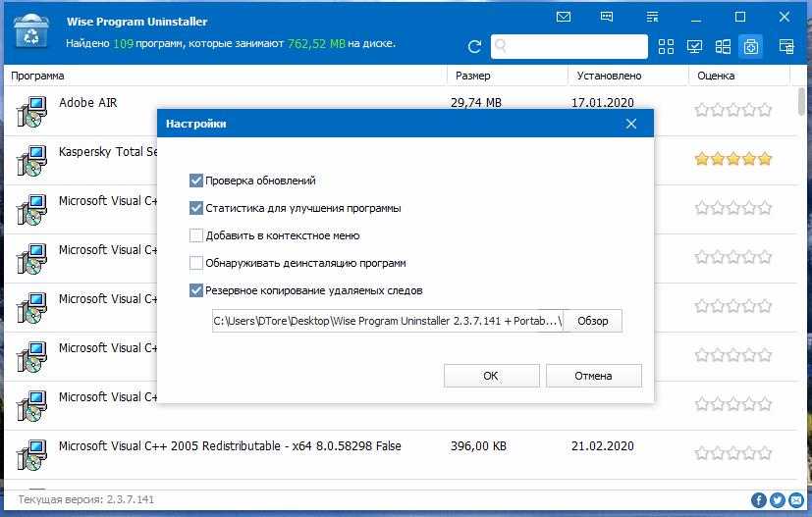Viewport: 812px width, 517px height.
Task: Confirm settings with OK button
Action: pyautogui.click(x=491, y=376)
